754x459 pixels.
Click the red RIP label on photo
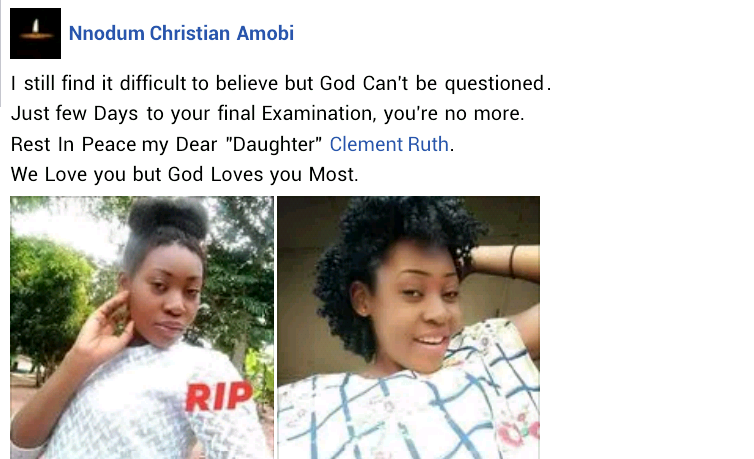219,397
